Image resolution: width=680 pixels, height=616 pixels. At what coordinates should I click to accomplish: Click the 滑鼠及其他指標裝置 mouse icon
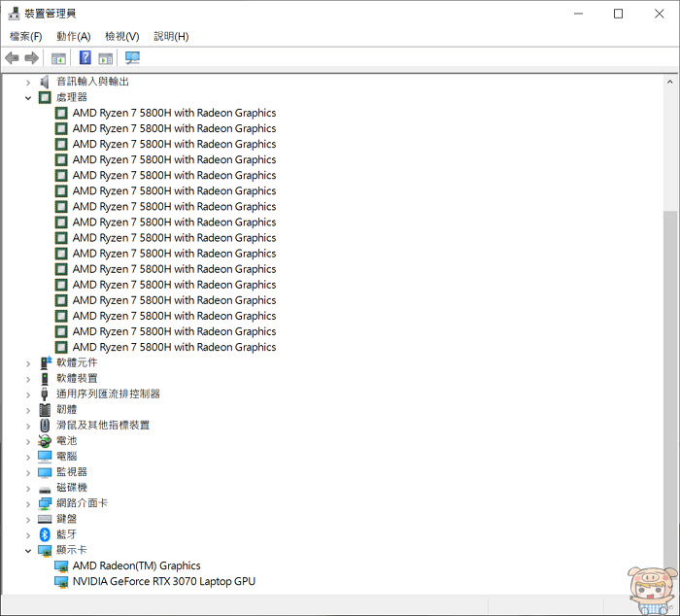(45, 426)
